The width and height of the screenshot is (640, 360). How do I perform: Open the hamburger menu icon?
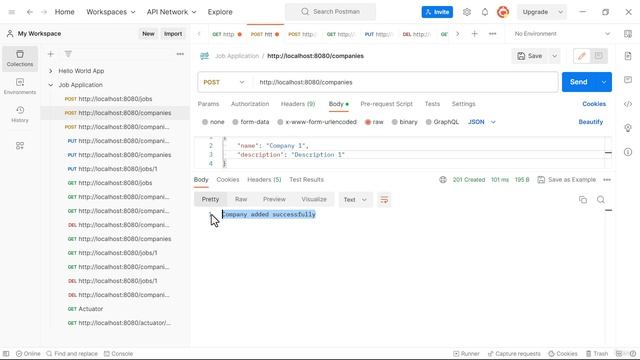[x=12, y=12]
